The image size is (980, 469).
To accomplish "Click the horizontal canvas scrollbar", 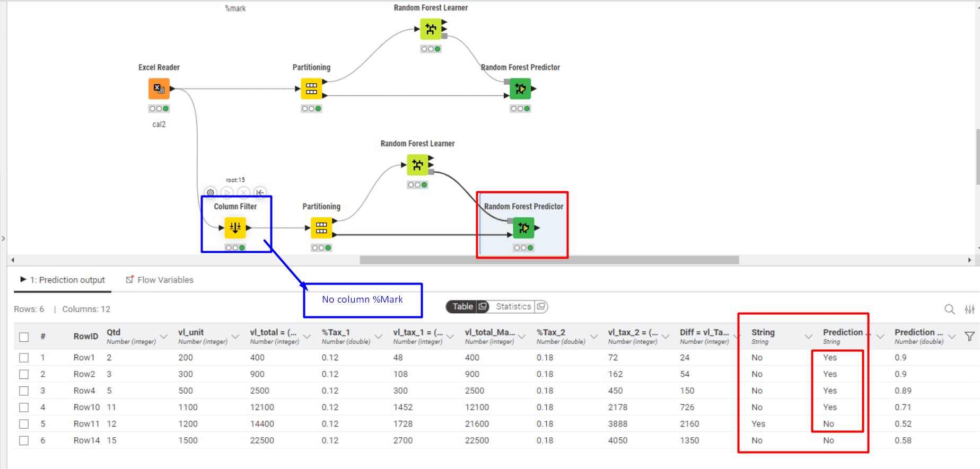I will click(x=549, y=260).
